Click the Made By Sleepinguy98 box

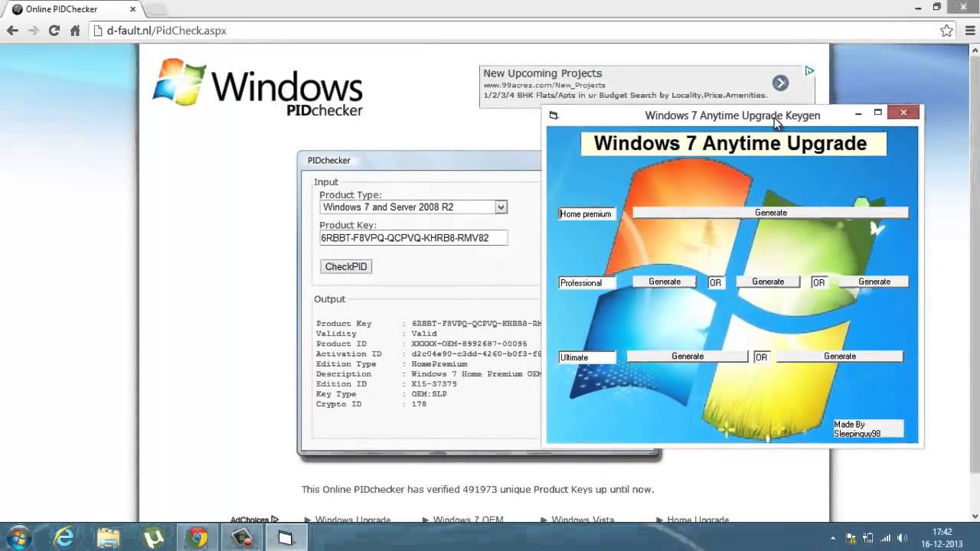tap(868, 429)
